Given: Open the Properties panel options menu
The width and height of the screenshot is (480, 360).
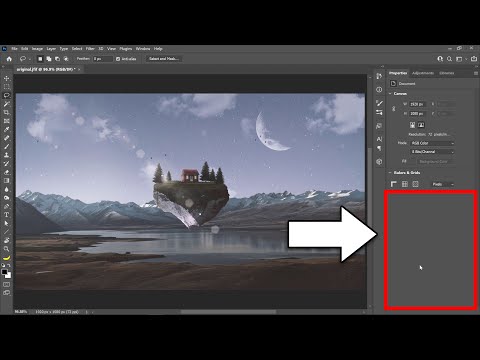Looking at the screenshot, I should click(x=476, y=73).
